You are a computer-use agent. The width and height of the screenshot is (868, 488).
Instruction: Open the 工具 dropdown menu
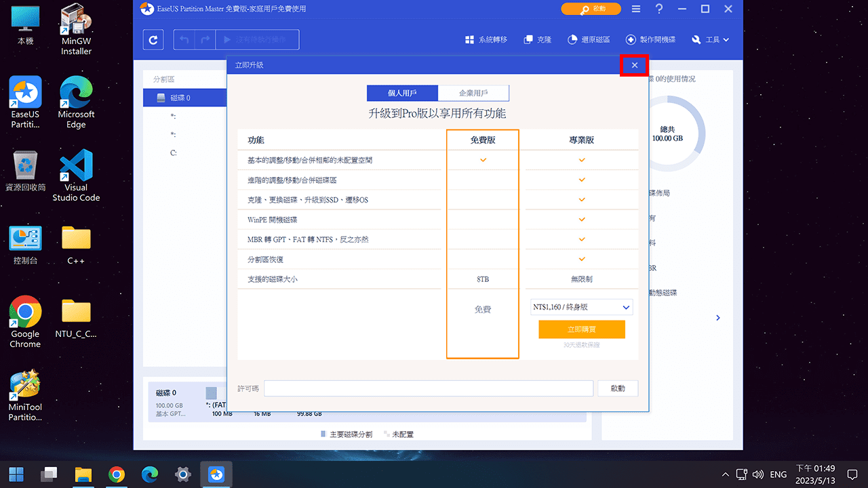click(x=711, y=39)
